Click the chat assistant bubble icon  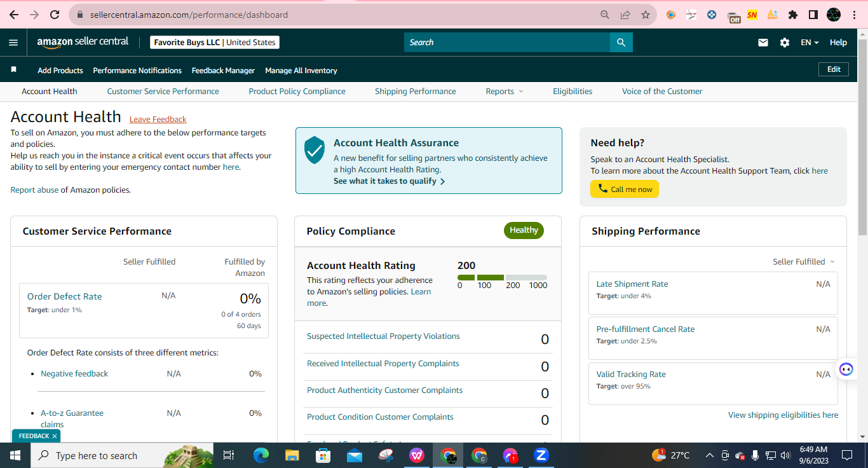[846, 369]
